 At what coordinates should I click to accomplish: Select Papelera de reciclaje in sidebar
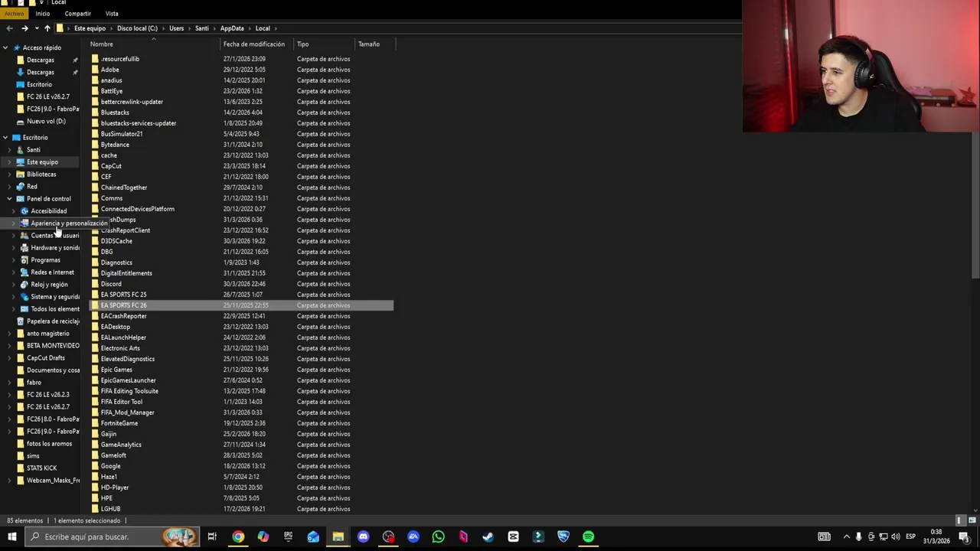(x=53, y=321)
